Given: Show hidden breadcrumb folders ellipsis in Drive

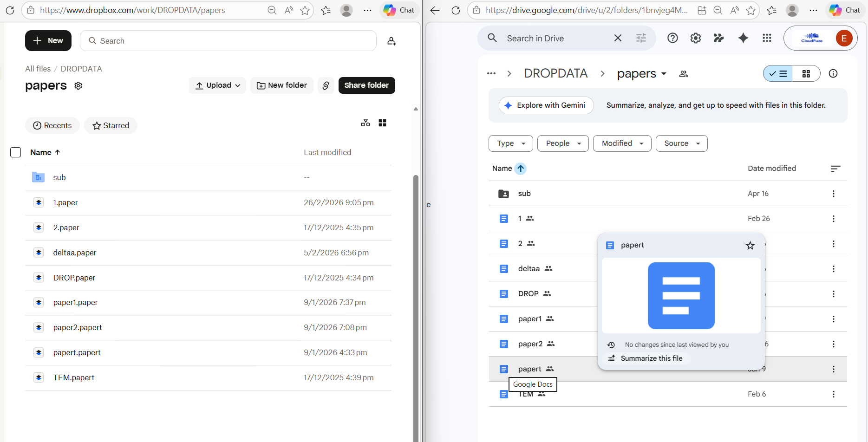Looking at the screenshot, I should pos(491,73).
